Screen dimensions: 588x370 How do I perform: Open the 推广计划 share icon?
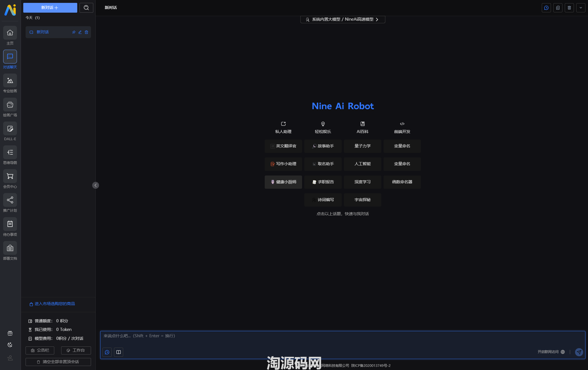pos(10,200)
